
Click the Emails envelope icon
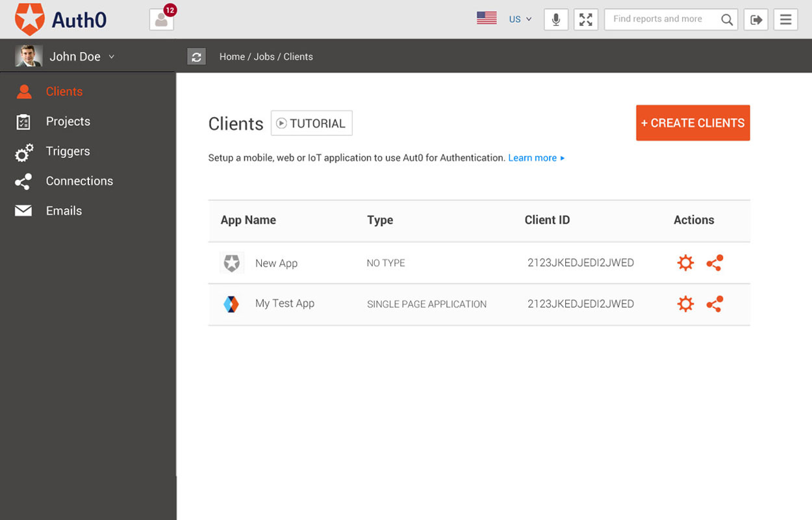tap(23, 211)
